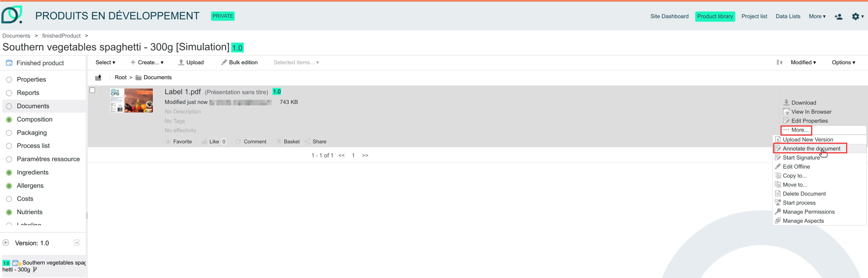Image resolution: width=868 pixels, height=278 pixels.
Task: Click the sort order icon beside Modified
Action: [779, 62]
